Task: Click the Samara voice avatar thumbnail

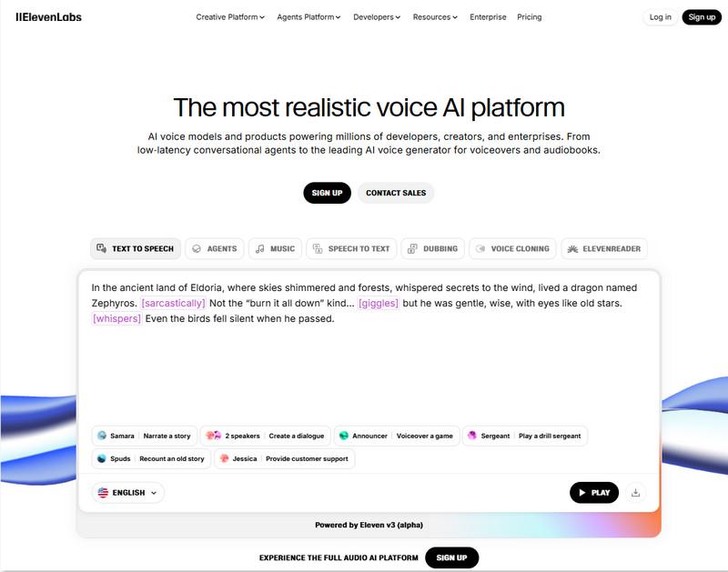Action: click(x=100, y=436)
